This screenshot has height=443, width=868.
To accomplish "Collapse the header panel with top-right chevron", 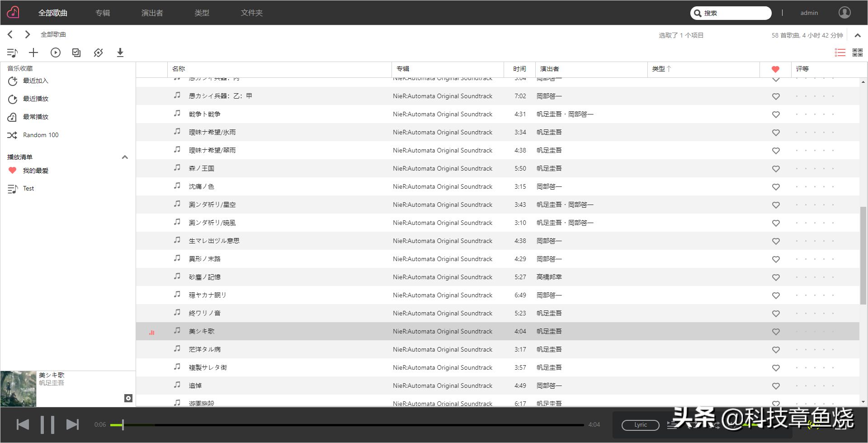I will click(x=857, y=35).
